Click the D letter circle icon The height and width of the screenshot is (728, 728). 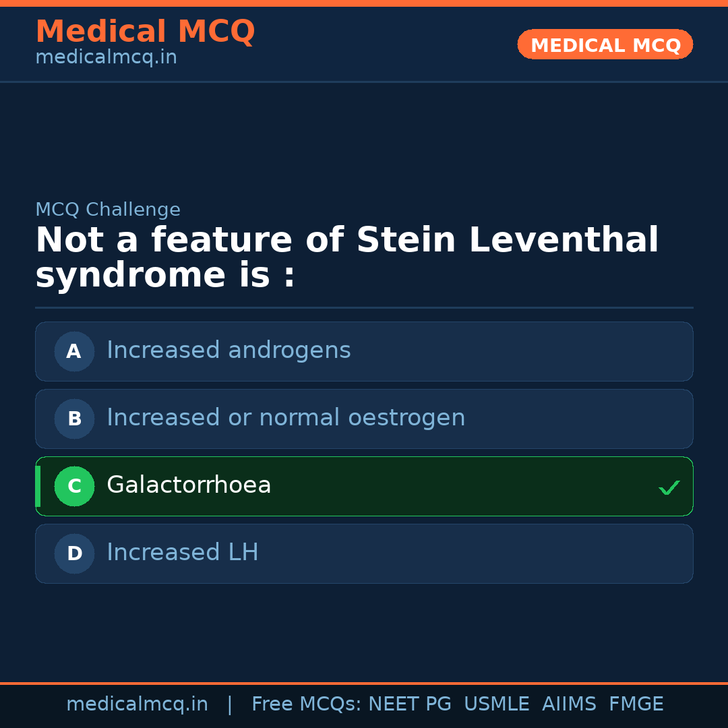(74, 553)
